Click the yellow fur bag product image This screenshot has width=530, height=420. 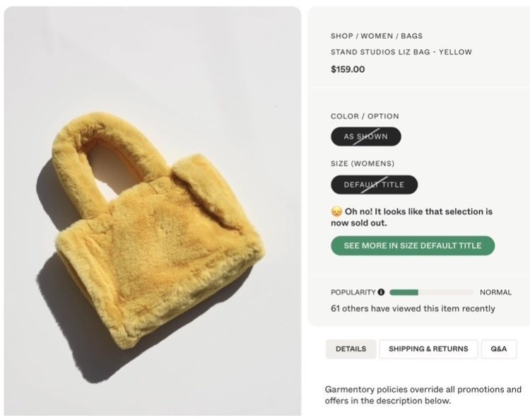[x=153, y=211]
